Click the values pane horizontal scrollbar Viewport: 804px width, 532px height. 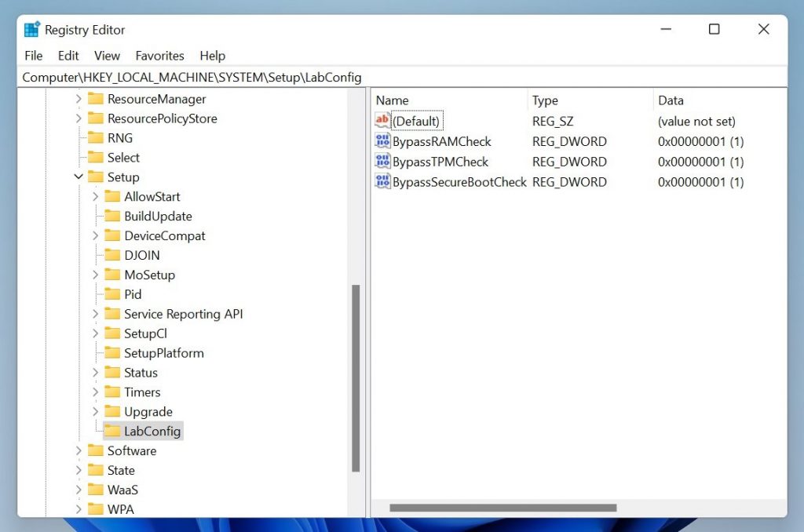pyautogui.click(x=502, y=508)
